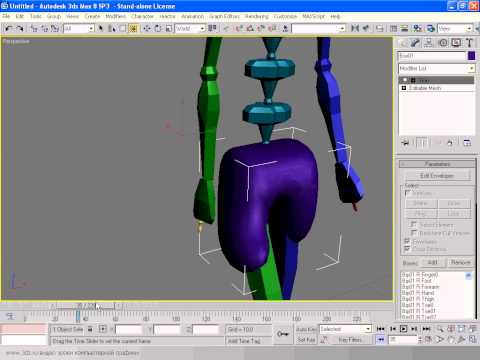Switch to the Motion command panel

pyautogui.click(x=443, y=43)
